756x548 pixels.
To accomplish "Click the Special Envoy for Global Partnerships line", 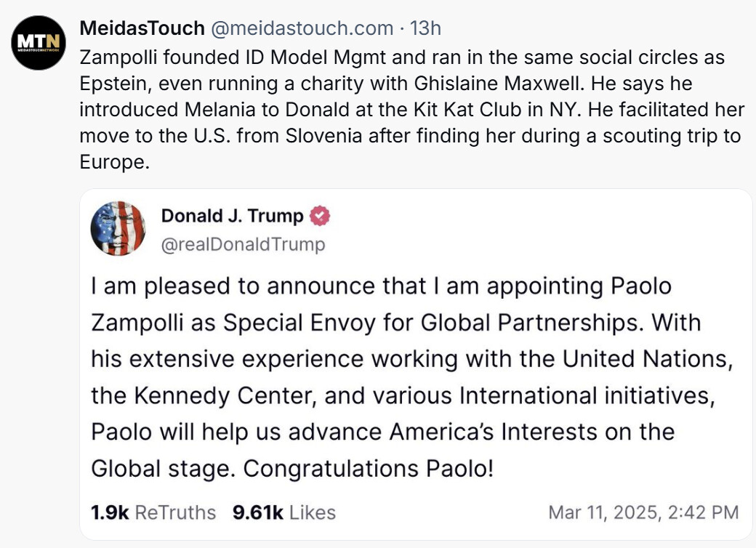I will pos(396,323).
